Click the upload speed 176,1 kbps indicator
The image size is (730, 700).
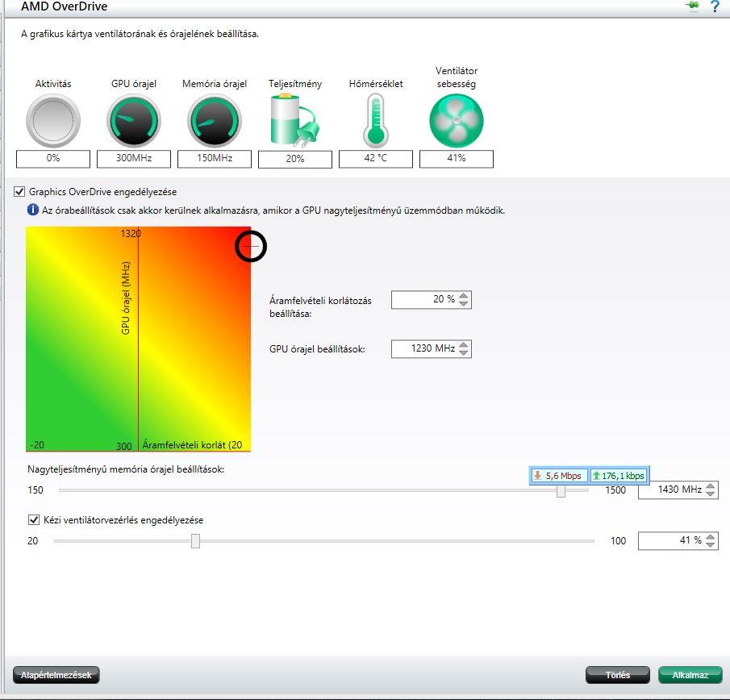(618, 476)
